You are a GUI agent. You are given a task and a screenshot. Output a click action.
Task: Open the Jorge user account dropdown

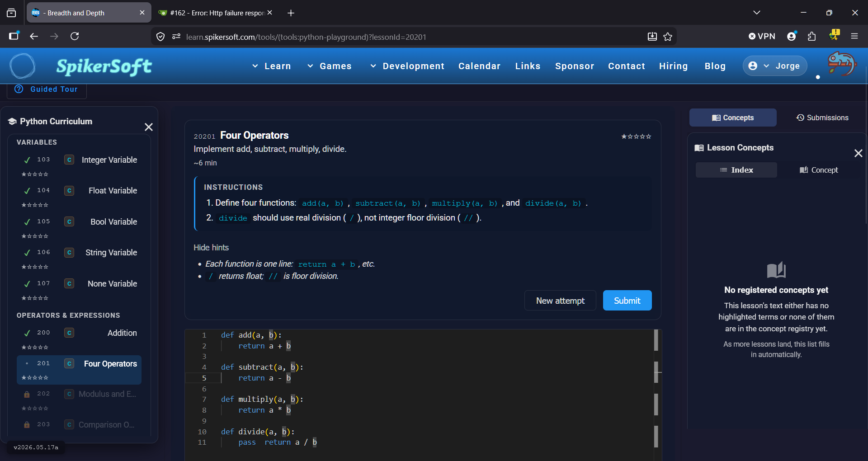tap(774, 66)
